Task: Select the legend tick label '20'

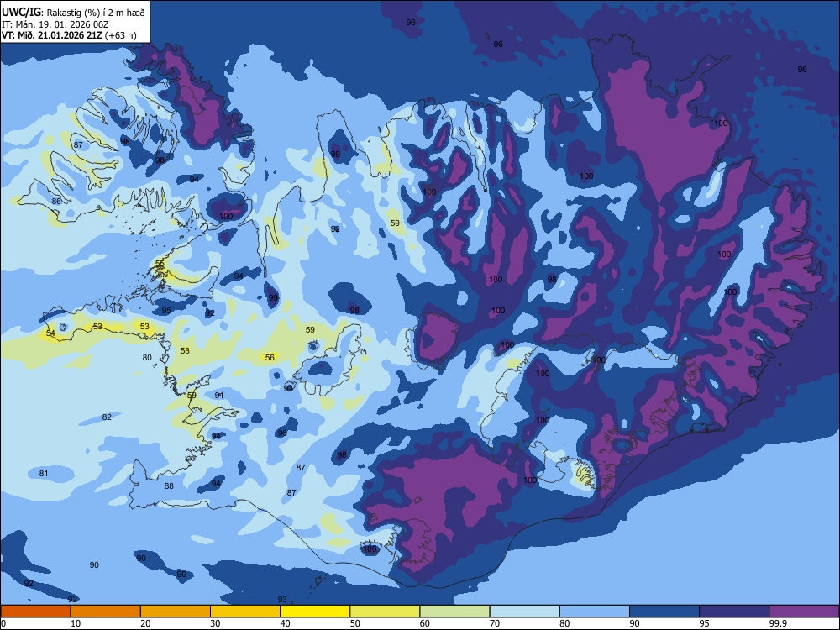Action: 145,623
